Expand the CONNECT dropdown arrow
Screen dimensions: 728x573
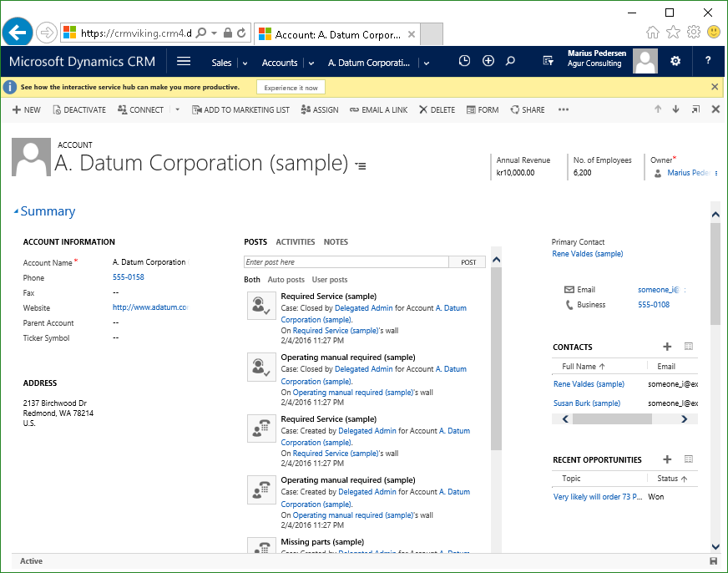pyautogui.click(x=177, y=109)
